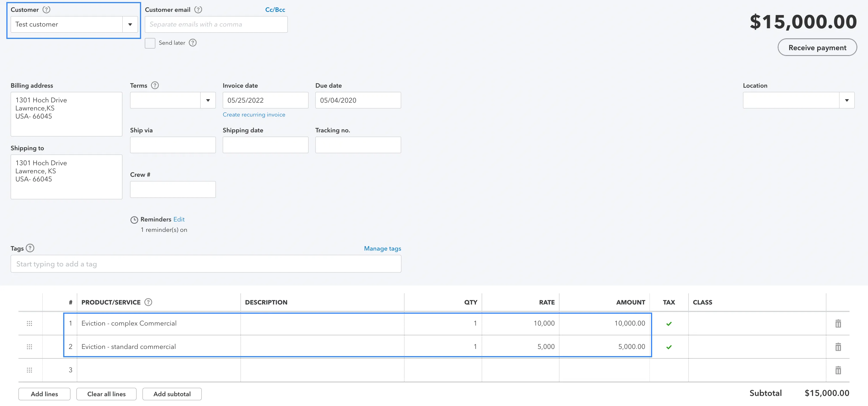Expand the Customer dropdown arrow
The image size is (868, 406).
(130, 24)
